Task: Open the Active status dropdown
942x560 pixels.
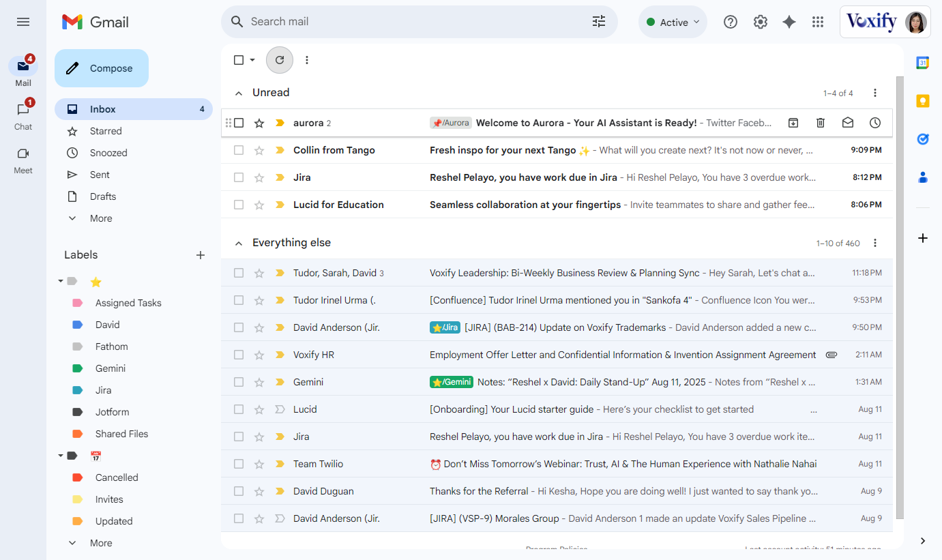Action: pyautogui.click(x=673, y=22)
